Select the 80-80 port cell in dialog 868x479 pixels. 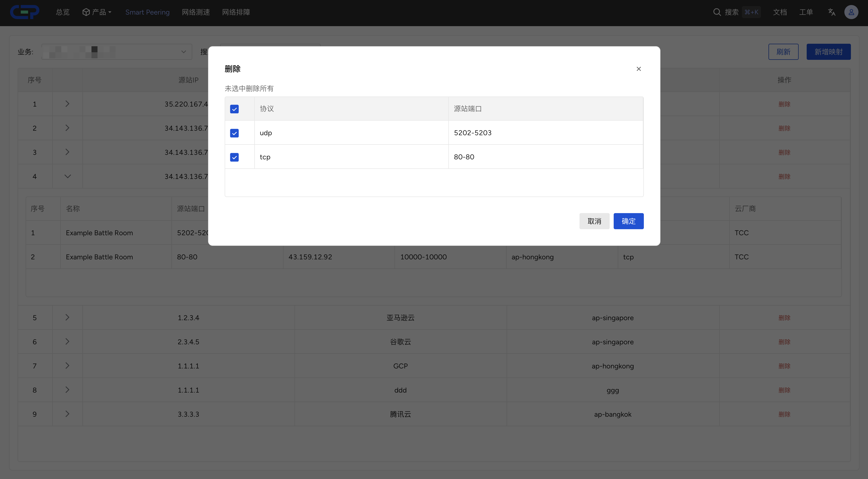click(x=546, y=157)
